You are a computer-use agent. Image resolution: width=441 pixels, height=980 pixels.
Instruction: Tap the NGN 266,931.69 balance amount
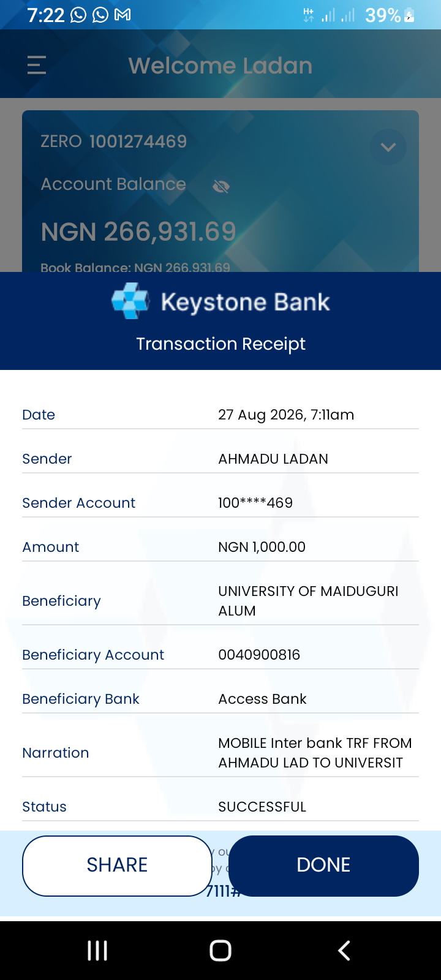click(x=138, y=232)
